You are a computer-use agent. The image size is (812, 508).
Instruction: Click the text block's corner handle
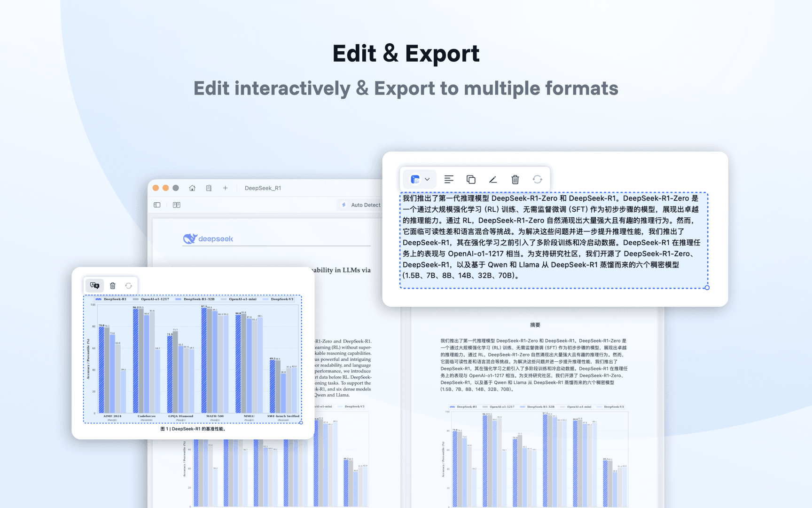(x=707, y=288)
